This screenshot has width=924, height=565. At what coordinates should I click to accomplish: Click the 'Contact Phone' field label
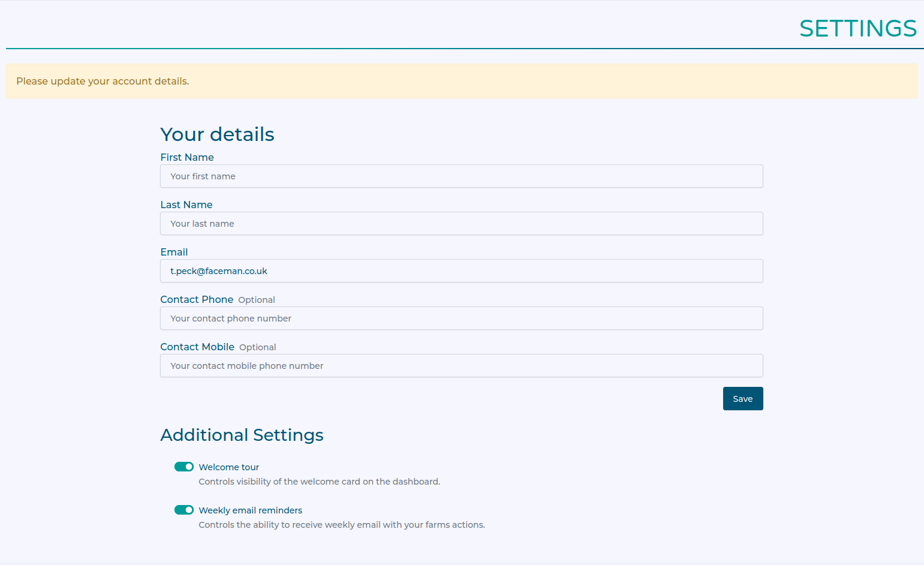pos(197,299)
